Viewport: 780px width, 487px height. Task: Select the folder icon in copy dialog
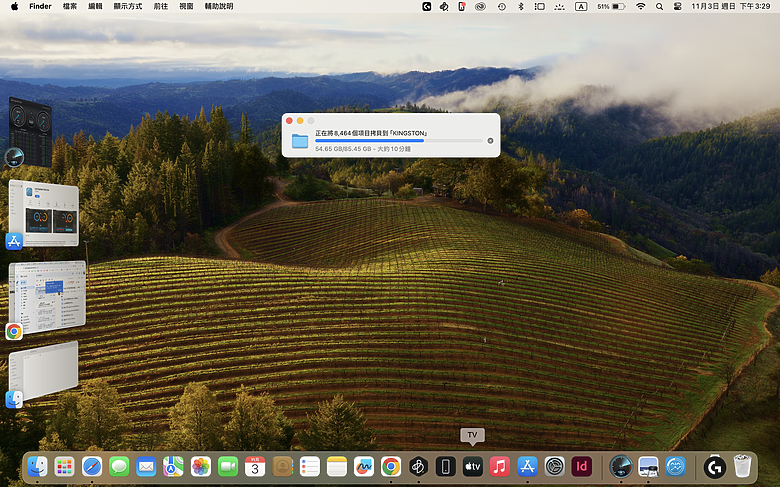(299, 141)
